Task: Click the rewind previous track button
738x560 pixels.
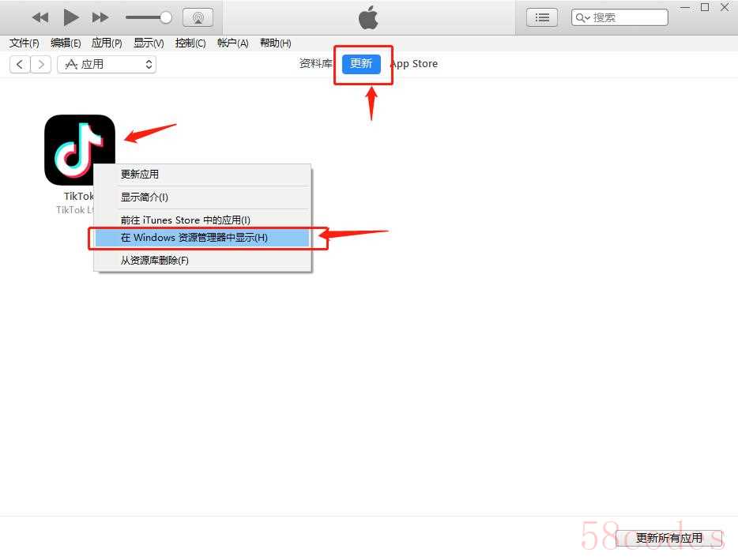Action: pos(40,17)
